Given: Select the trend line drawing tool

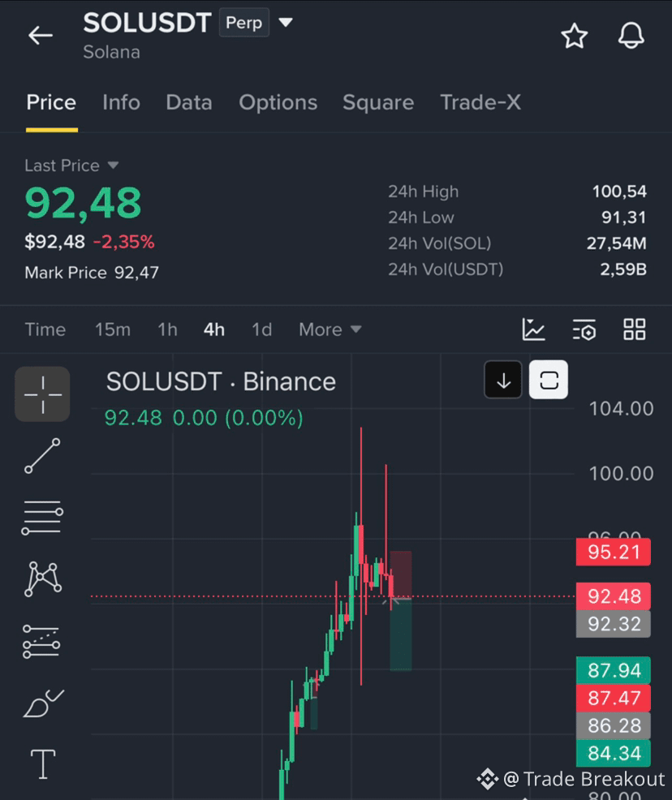Looking at the screenshot, I should pyautogui.click(x=42, y=456).
